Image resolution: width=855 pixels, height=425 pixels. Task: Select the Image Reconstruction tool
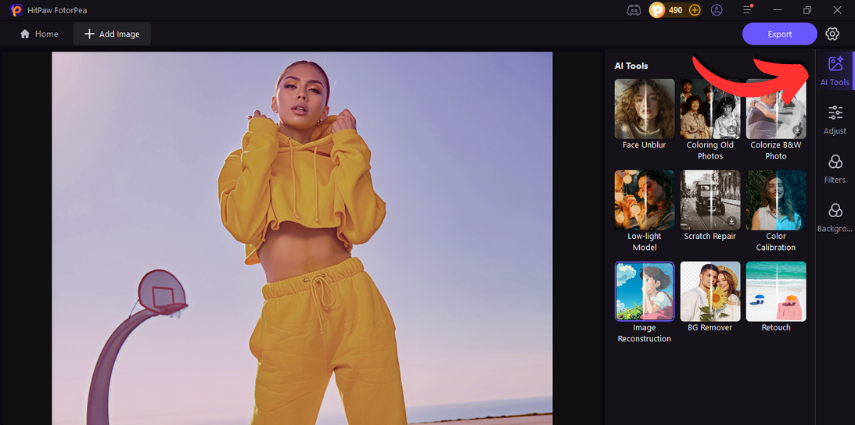[x=644, y=291]
